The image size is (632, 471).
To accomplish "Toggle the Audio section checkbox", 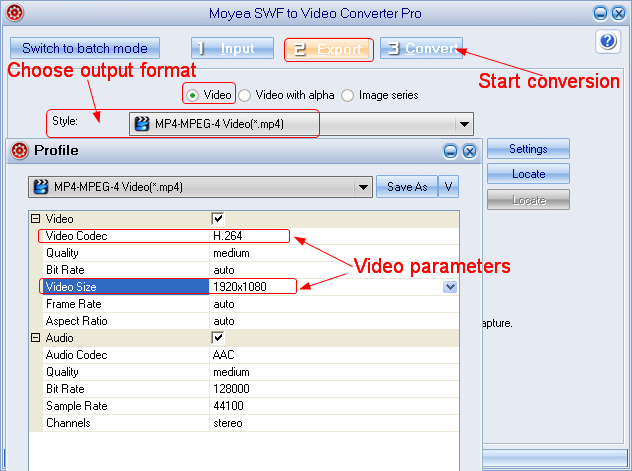I will click(x=218, y=338).
